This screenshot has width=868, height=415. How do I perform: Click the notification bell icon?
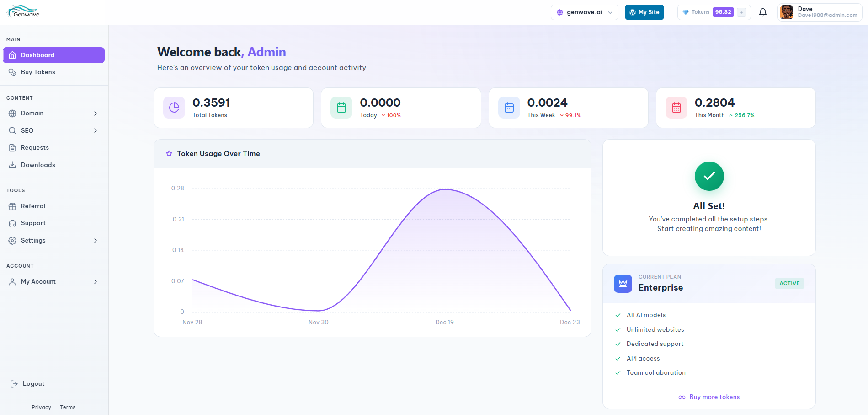tap(762, 12)
